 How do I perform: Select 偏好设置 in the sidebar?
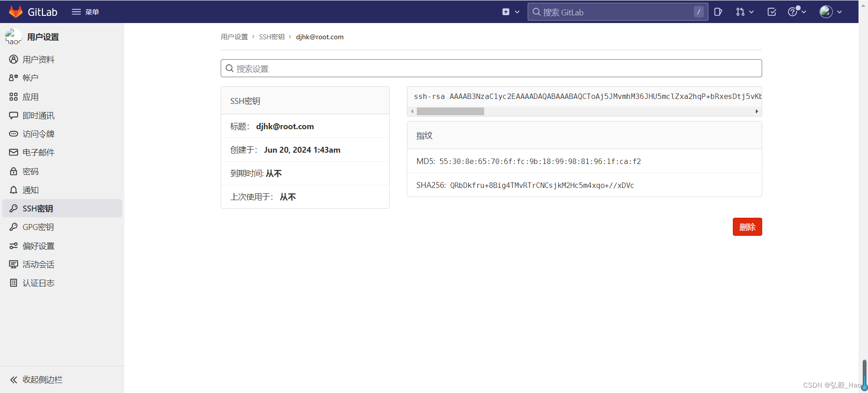pos(38,246)
